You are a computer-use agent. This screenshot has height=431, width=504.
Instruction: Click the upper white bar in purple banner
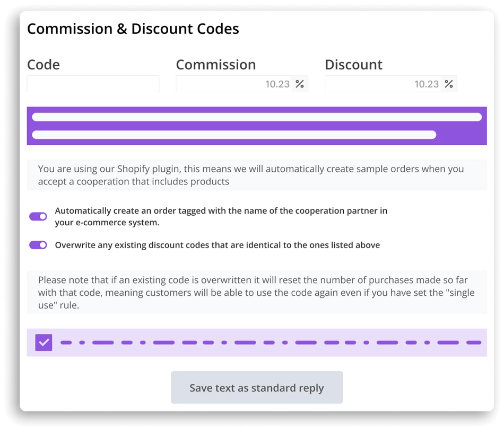(257, 117)
